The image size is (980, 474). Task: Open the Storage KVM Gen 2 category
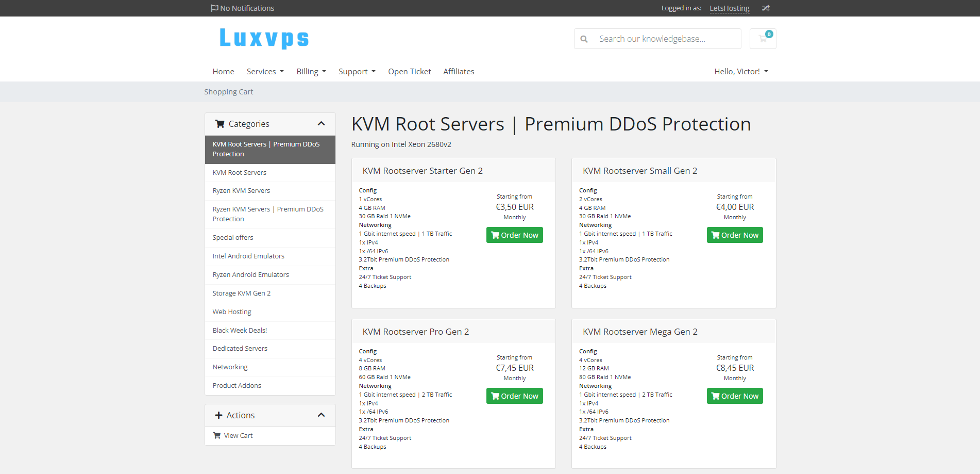point(270,293)
